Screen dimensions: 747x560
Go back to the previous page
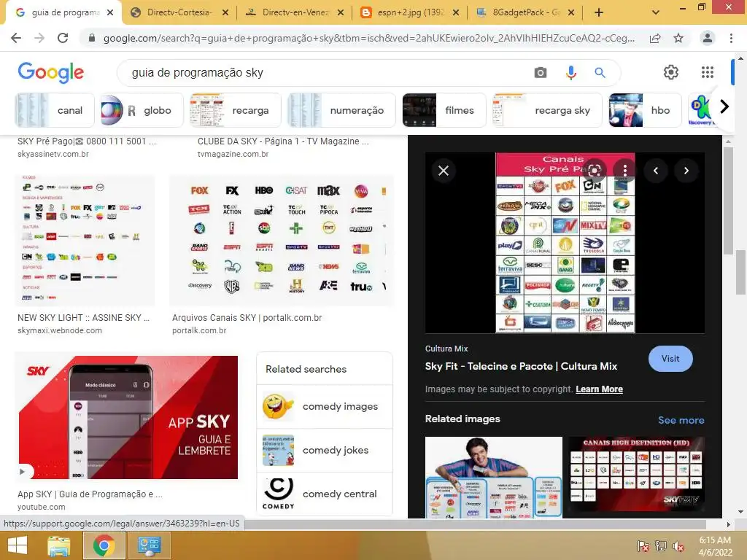click(x=16, y=38)
